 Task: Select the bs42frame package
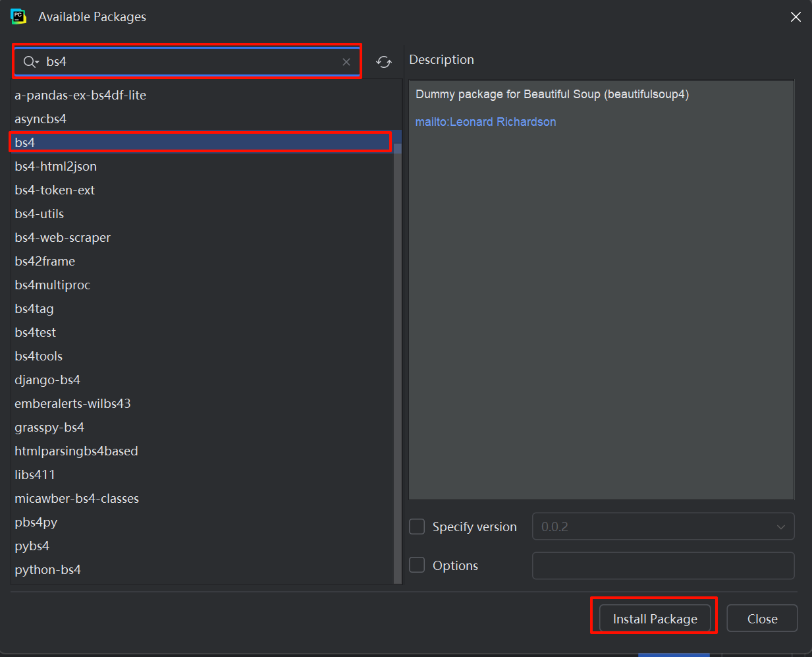click(202, 261)
